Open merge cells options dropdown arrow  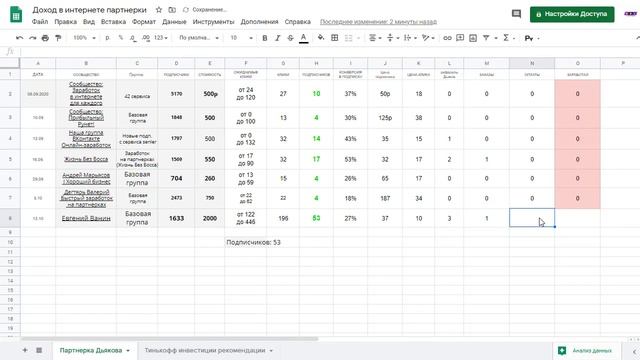coord(358,38)
